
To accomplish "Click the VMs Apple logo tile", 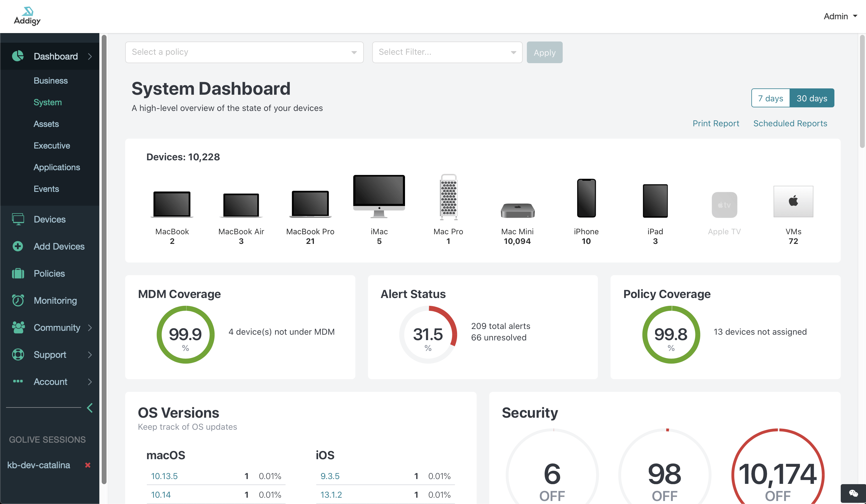I will 793,201.
